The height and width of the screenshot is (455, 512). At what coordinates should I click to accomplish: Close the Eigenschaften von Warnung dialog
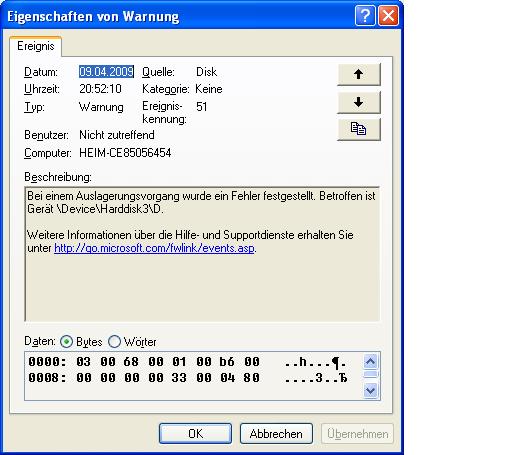[x=388, y=15]
